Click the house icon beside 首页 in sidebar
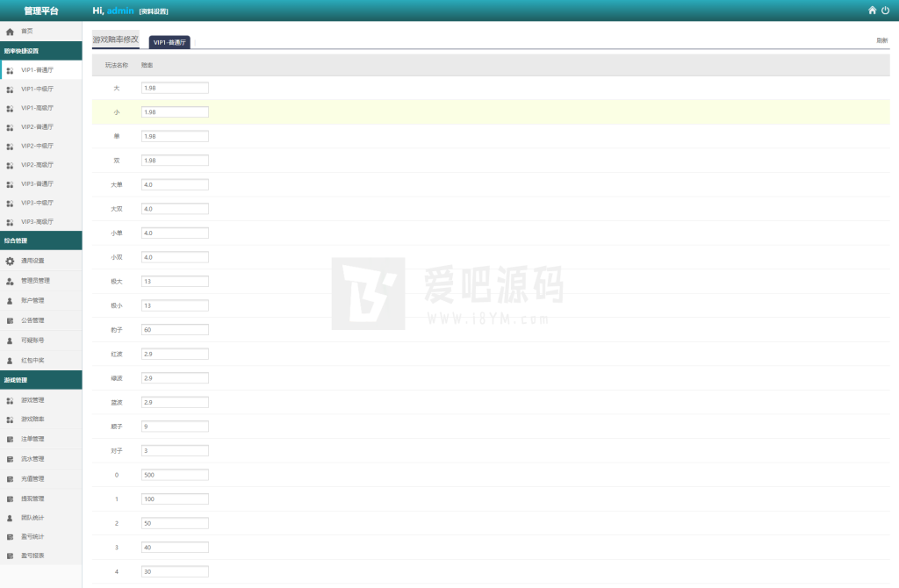The image size is (899, 588). (x=10, y=32)
